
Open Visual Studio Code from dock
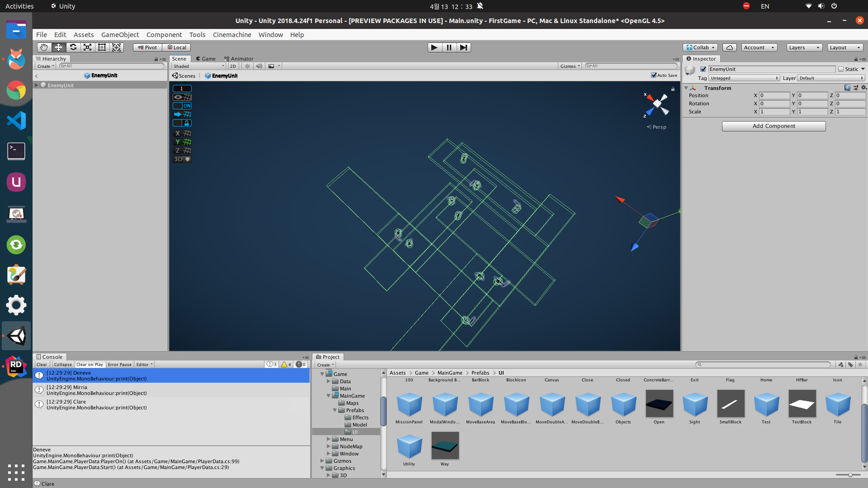16,121
